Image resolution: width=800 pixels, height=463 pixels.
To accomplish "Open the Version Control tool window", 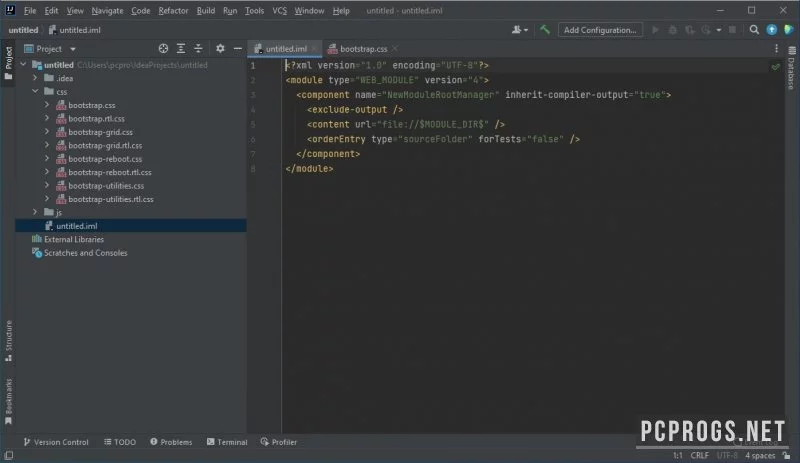I will [56, 442].
